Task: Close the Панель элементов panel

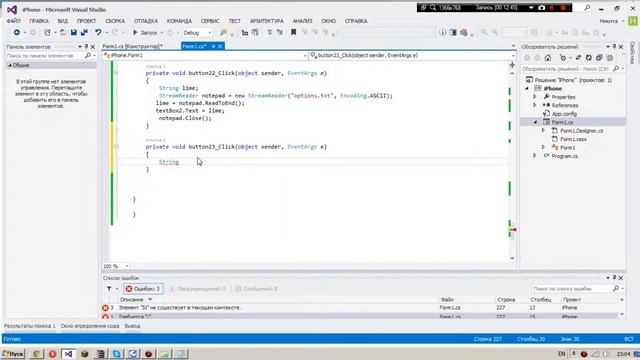Action: coord(93,47)
